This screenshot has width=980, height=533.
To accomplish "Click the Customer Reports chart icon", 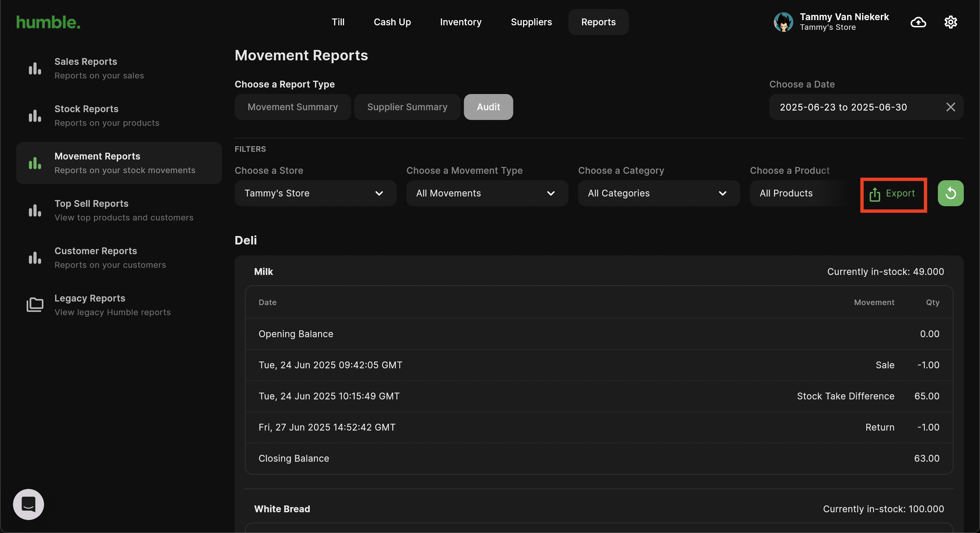I will tap(35, 257).
